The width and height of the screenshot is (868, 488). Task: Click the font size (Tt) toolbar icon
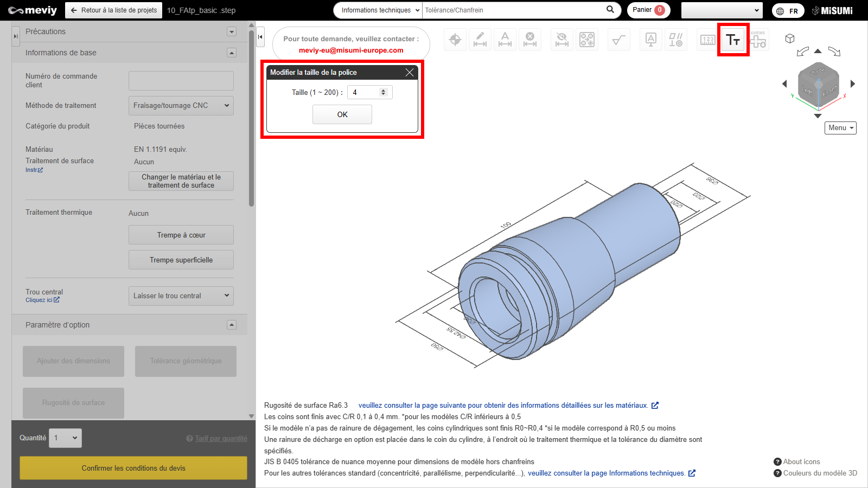(733, 40)
